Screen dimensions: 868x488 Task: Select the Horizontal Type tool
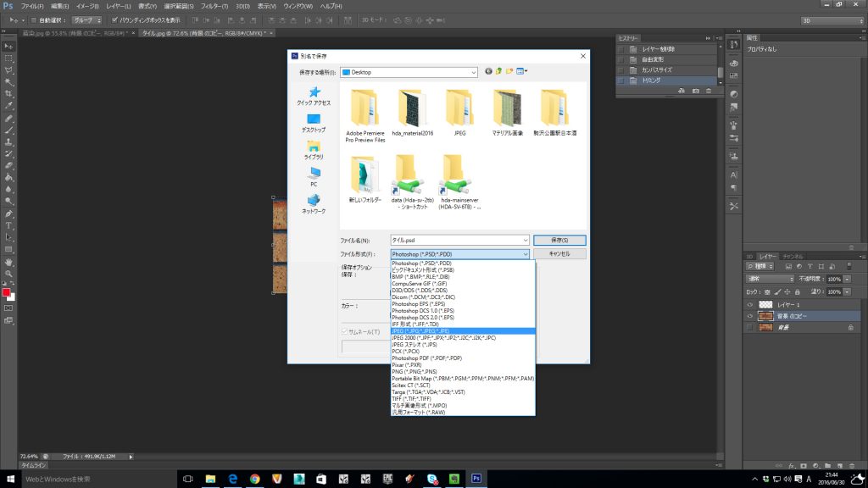pyautogui.click(x=8, y=226)
